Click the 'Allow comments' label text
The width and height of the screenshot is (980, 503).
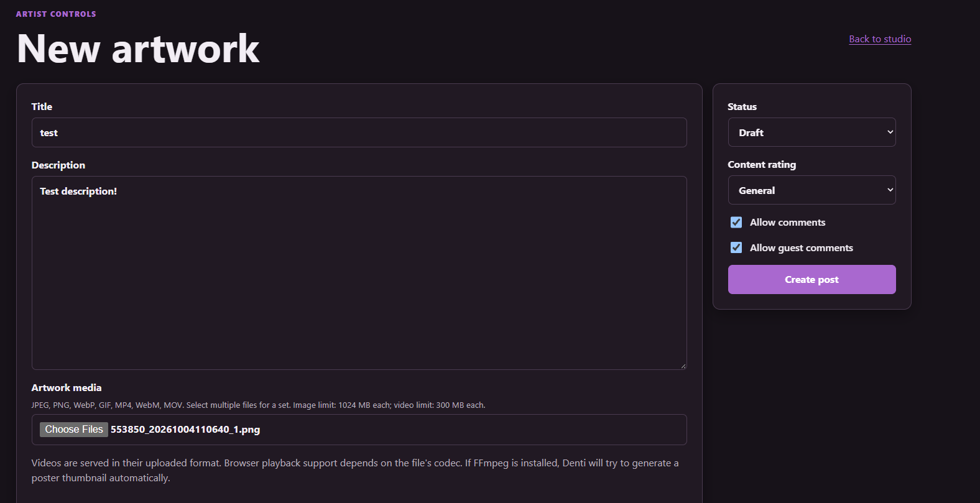point(788,223)
